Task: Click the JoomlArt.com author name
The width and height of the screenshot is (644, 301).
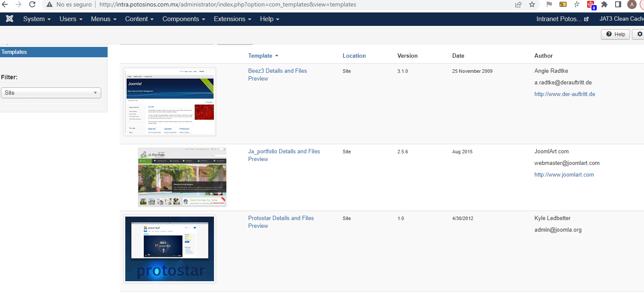Action: coord(552,151)
